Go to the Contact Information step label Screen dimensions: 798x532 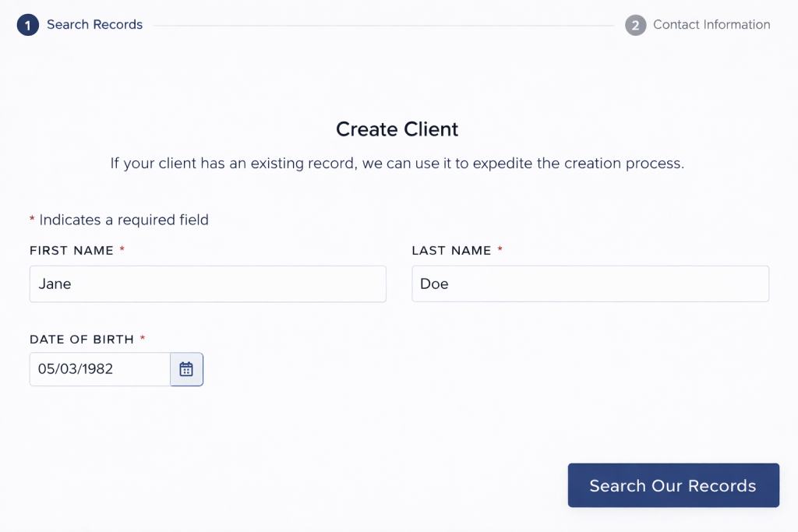(x=711, y=25)
